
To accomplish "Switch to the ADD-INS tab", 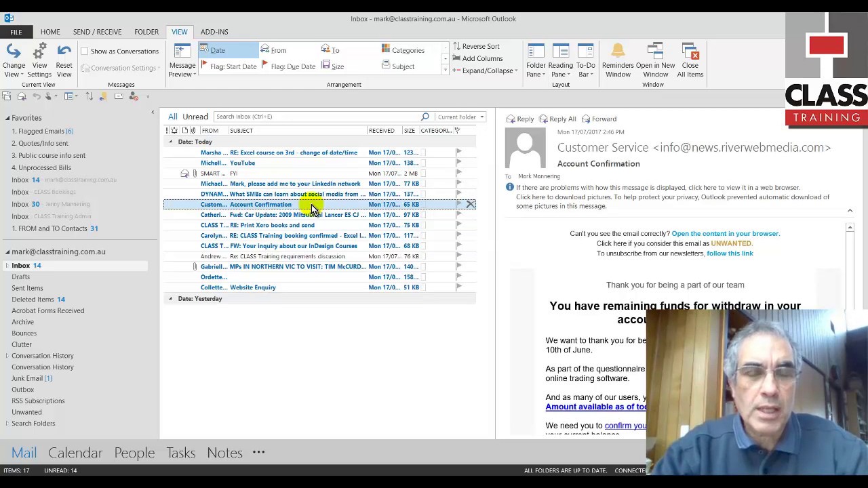I will (x=214, y=32).
